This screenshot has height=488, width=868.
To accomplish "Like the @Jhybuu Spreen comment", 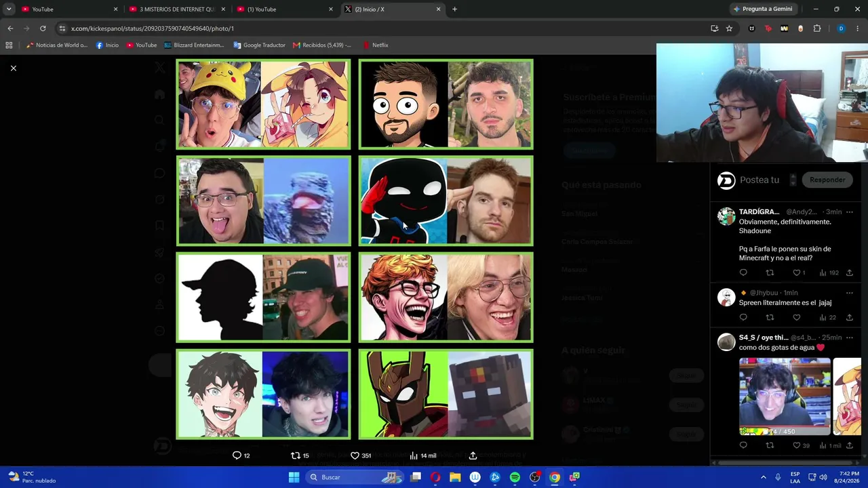I will pyautogui.click(x=797, y=317).
